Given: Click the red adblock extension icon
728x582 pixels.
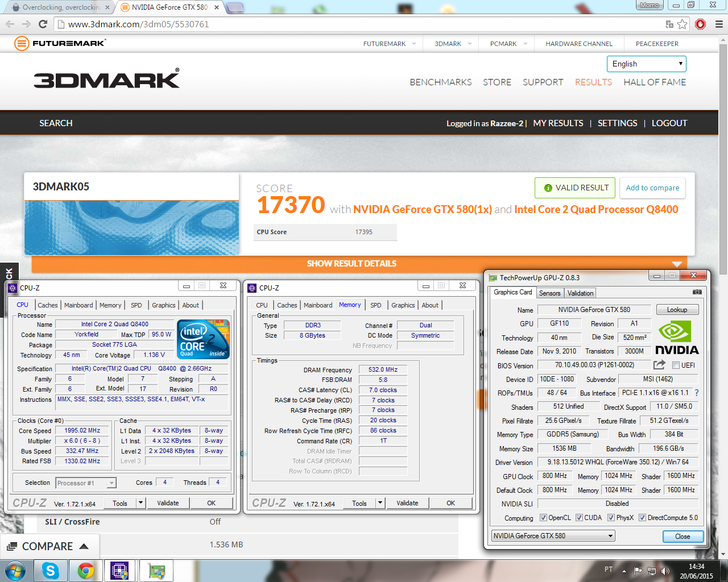Looking at the screenshot, I should coord(701,24).
